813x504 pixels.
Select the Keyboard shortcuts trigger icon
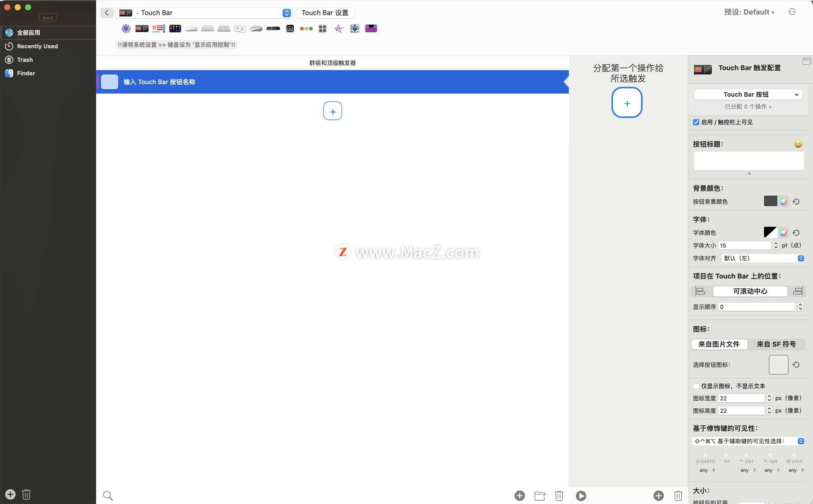pos(224,28)
